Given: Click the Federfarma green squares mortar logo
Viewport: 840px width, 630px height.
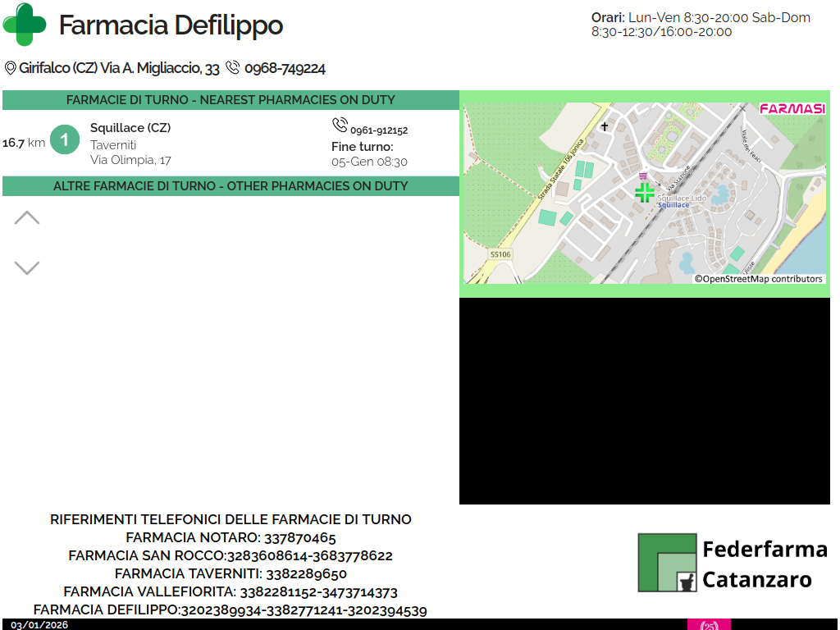Looking at the screenshot, I should coord(668,563).
